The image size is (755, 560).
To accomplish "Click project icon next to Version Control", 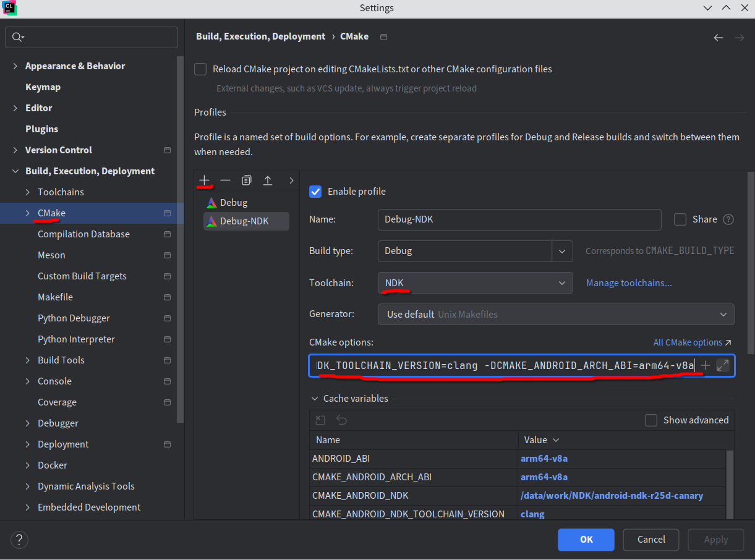I will coord(167,150).
